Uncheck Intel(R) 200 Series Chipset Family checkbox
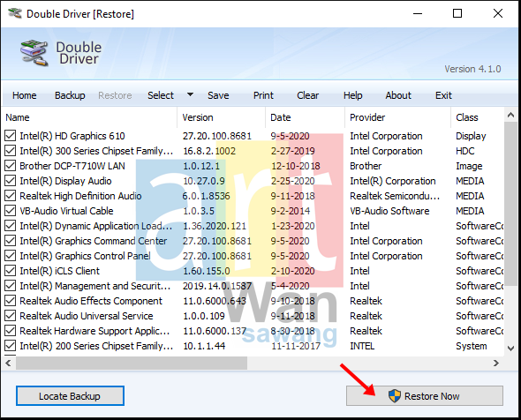521x420 pixels. pyautogui.click(x=11, y=346)
